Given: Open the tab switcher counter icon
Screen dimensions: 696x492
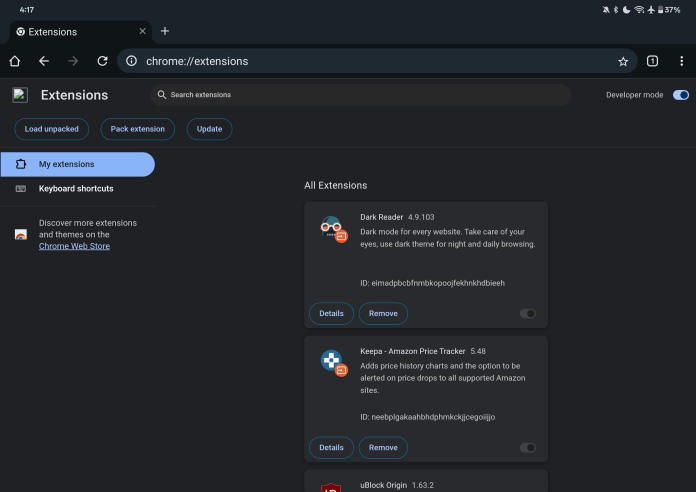Looking at the screenshot, I should (x=652, y=61).
